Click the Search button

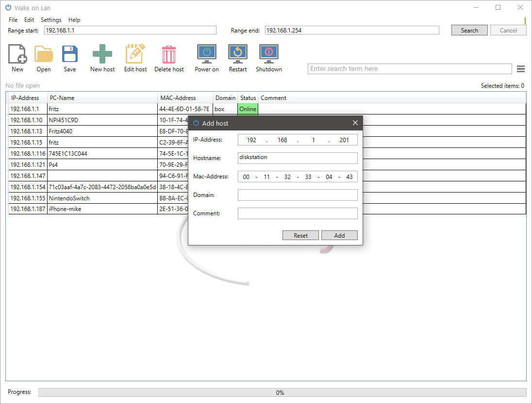pos(469,30)
